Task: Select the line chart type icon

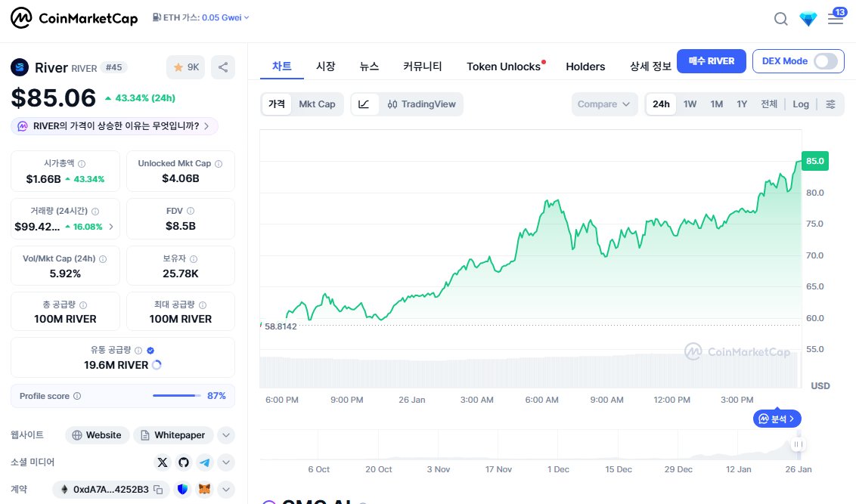Action: pyautogui.click(x=364, y=104)
